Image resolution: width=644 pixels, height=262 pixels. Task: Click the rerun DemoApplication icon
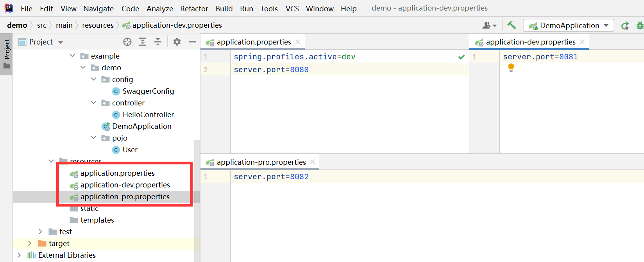pos(625,26)
